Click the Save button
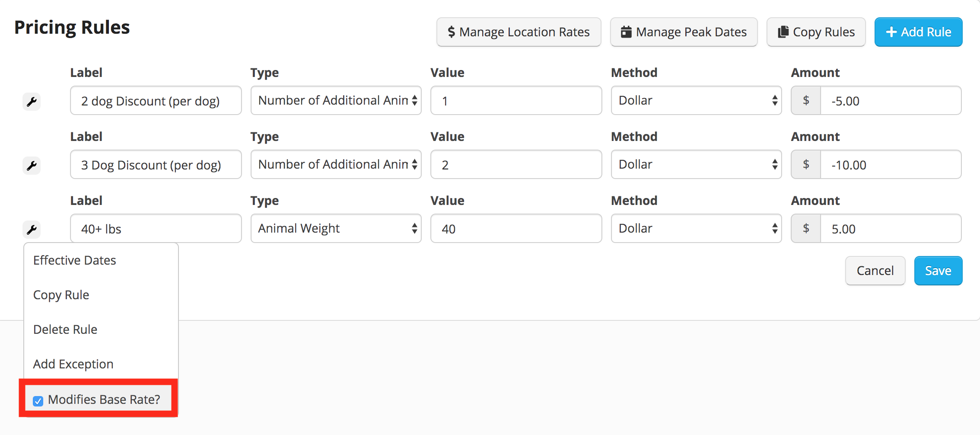Image resolution: width=980 pixels, height=435 pixels. click(x=938, y=270)
